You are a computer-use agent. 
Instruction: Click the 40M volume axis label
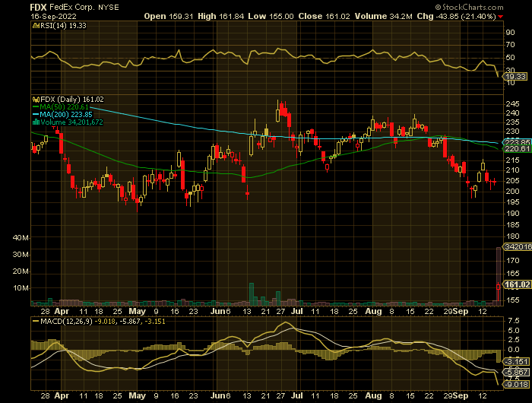tap(21, 238)
